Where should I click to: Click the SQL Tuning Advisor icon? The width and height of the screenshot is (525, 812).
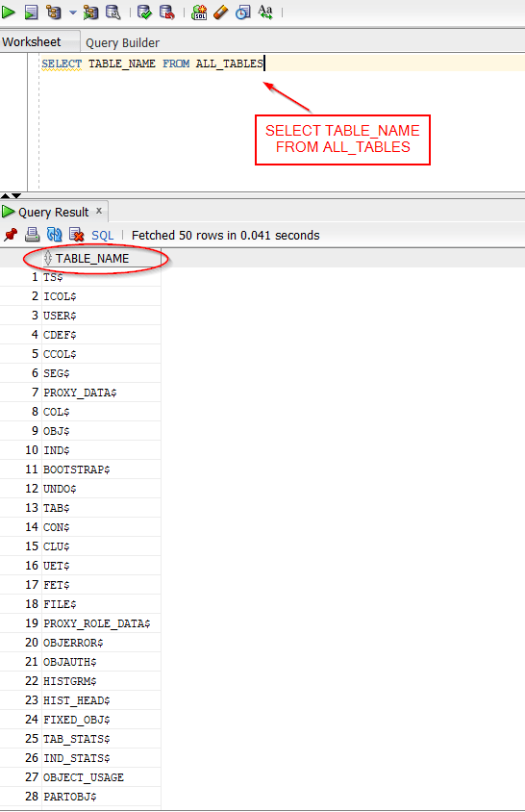(x=112, y=12)
